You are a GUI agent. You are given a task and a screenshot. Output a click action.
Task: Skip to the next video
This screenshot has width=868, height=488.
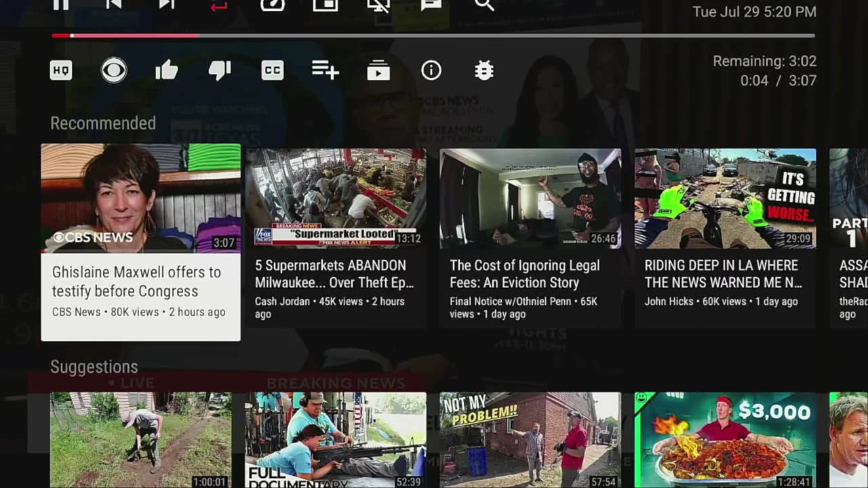(x=166, y=4)
